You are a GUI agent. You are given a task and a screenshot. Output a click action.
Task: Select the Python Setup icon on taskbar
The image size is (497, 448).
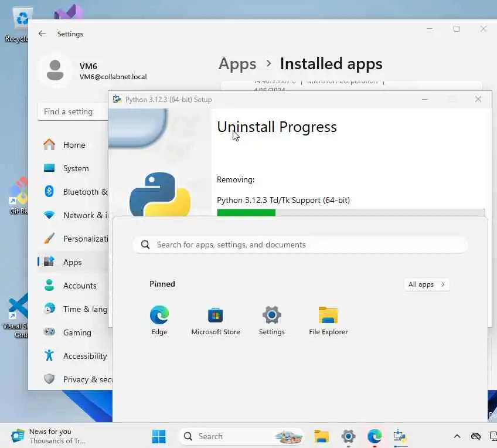click(400, 436)
